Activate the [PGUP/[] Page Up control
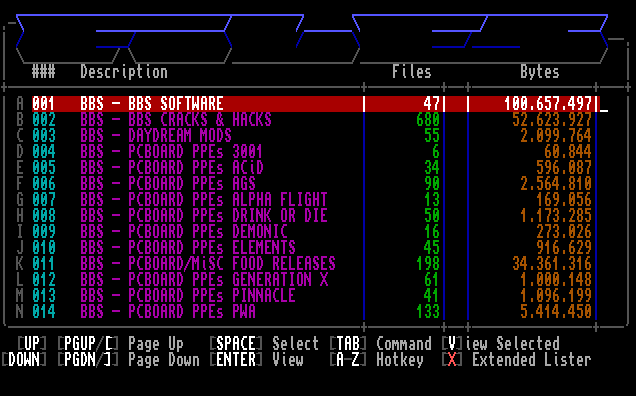Image resolution: width=636 pixels, height=396 pixels. coord(120,344)
